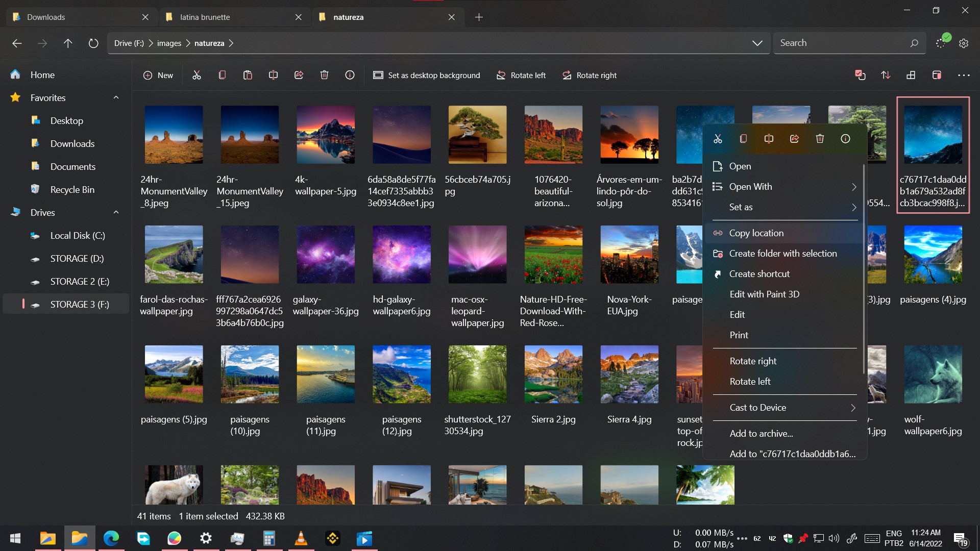Paste clipboard contents via the paste icon
The width and height of the screenshot is (980, 551).
pyautogui.click(x=248, y=75)
